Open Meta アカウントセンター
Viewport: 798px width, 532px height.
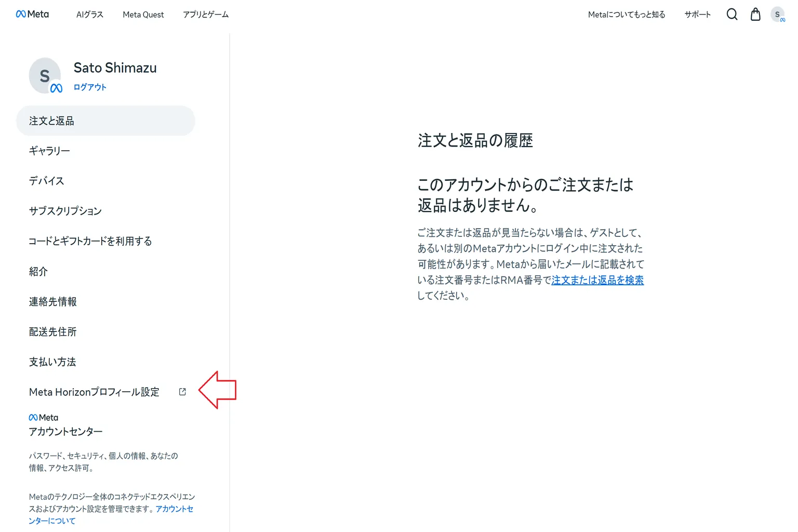click(x=65, y=425)
